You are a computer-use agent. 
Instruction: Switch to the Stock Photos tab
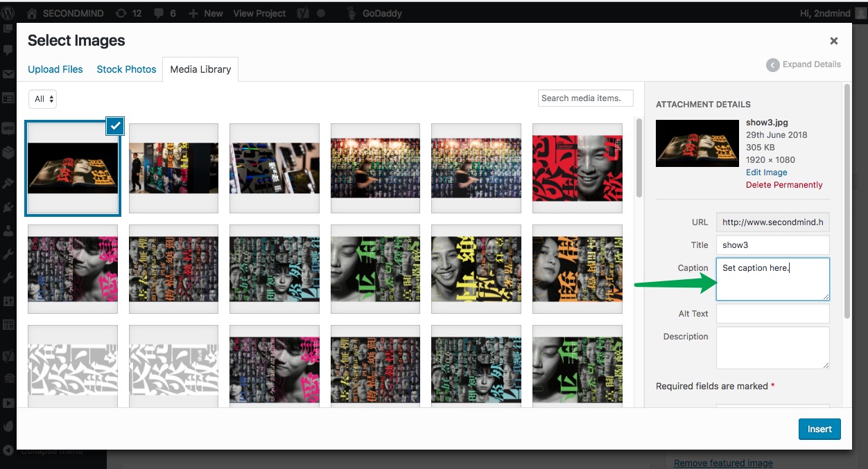[x=126, y=69]
